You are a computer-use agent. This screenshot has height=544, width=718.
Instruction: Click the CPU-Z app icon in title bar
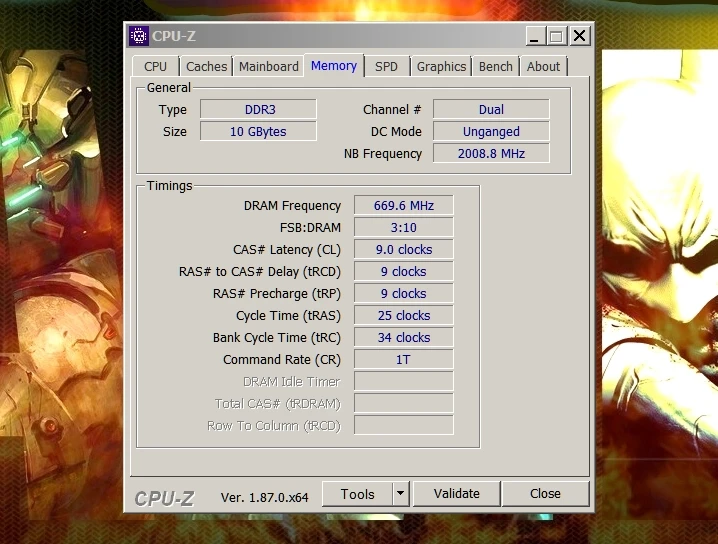coord(138,36)
